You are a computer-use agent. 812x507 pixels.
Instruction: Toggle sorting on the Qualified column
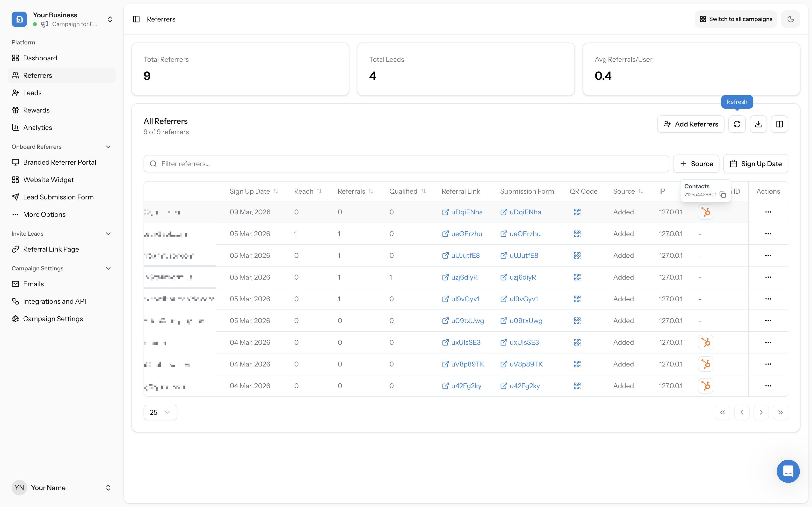tap(423, 191)
